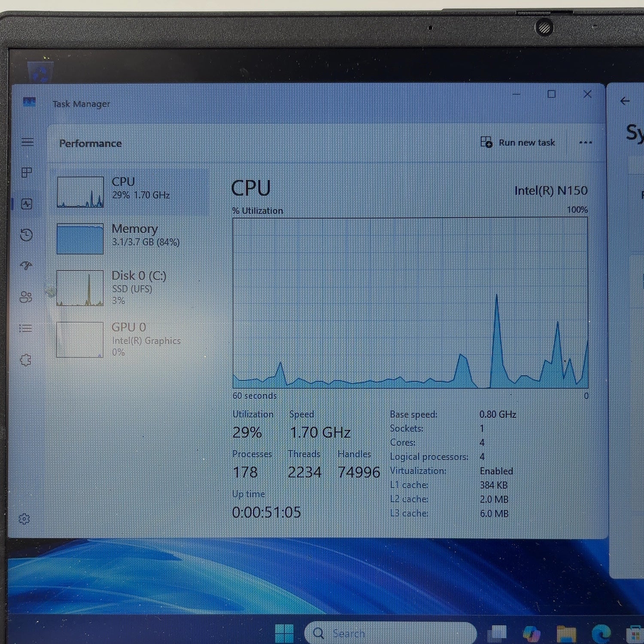Click the GPU 0 mini graph thumbnail
This screenshot has height=644, width=644.
80,340
